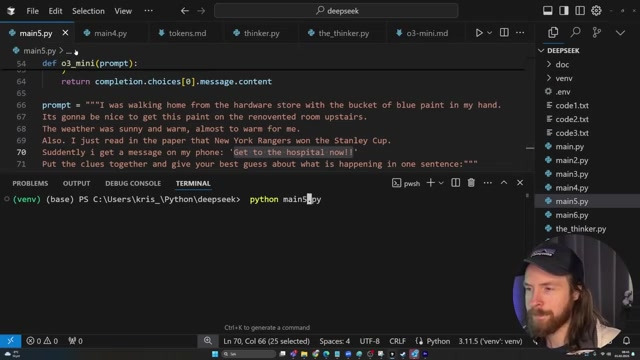The image size is (640, 360).
Task: Go back with the left arrow
Action: point(185,11)
